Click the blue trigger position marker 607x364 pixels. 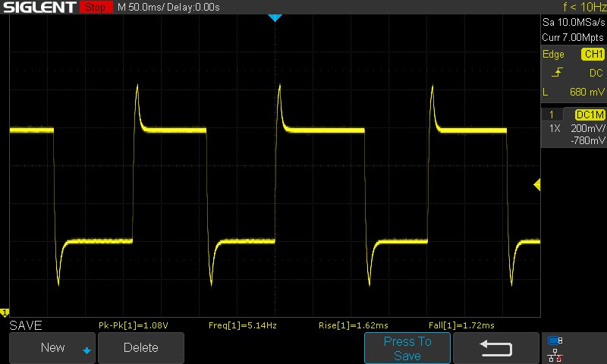pos(275,17)
